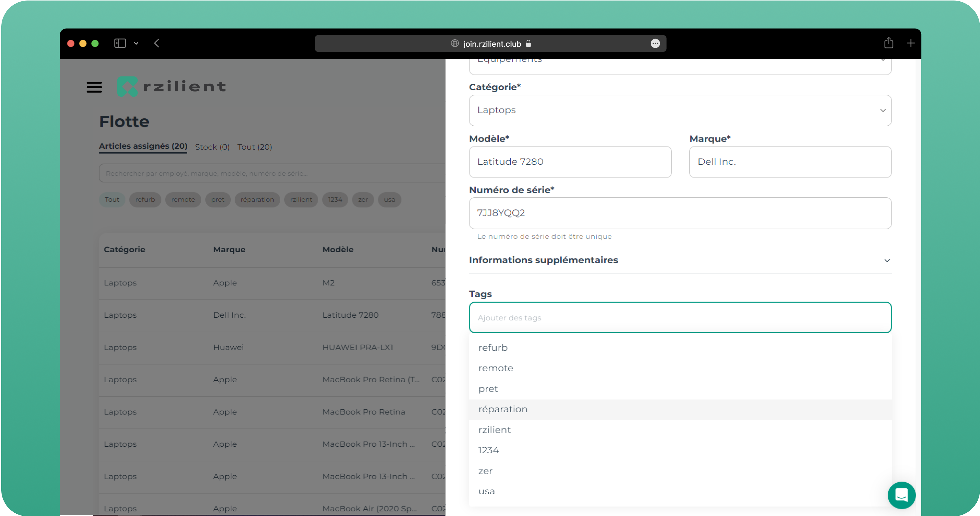Click the Numéro de série input field
Screen dimensions: 980x516
pyautogui.click(x=680, y=213)
